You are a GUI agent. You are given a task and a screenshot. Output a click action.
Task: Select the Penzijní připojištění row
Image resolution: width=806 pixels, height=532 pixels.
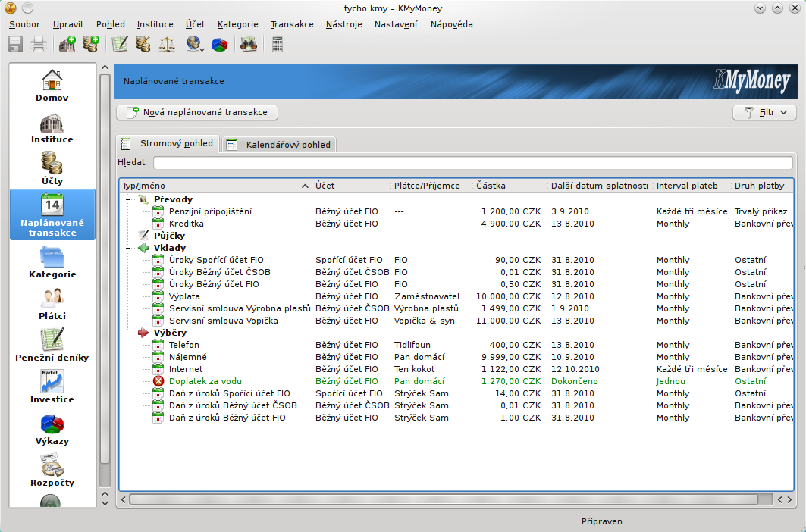456,211
